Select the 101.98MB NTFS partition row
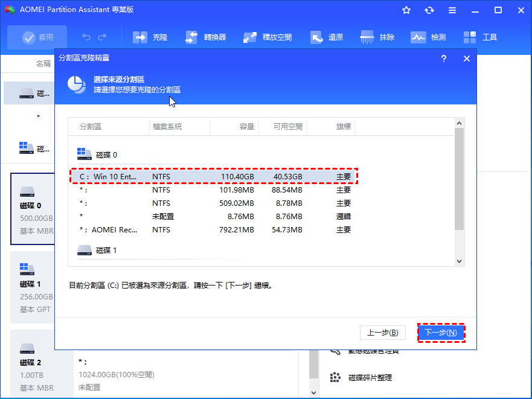The image size is (532, 399). tap(214, 190)
